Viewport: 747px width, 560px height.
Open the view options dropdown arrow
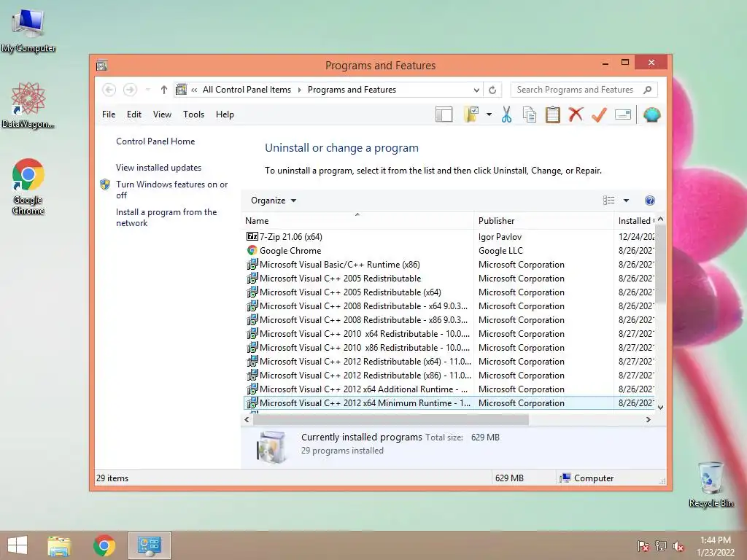pyautogui.click(x=626, y=201)
